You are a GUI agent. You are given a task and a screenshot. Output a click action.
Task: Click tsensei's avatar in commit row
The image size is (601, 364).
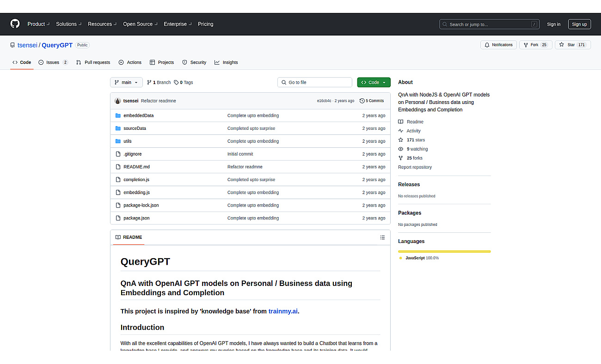pos(118,101)
